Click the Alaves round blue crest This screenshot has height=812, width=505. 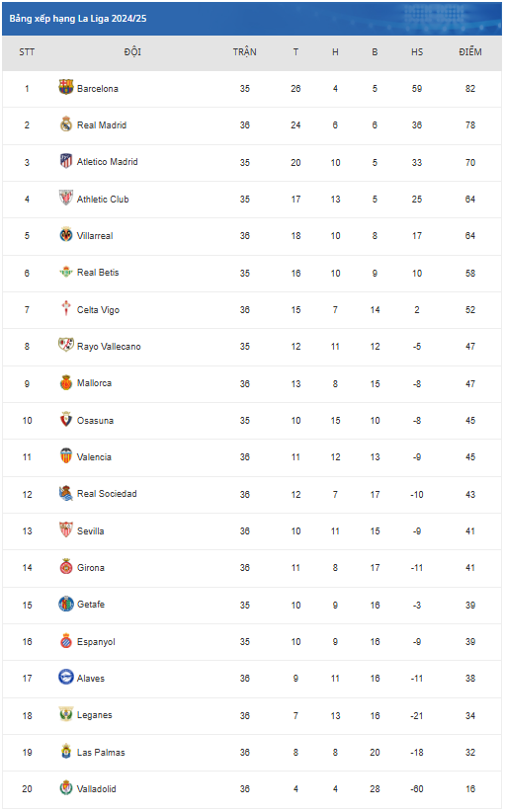tap(66, 677)
